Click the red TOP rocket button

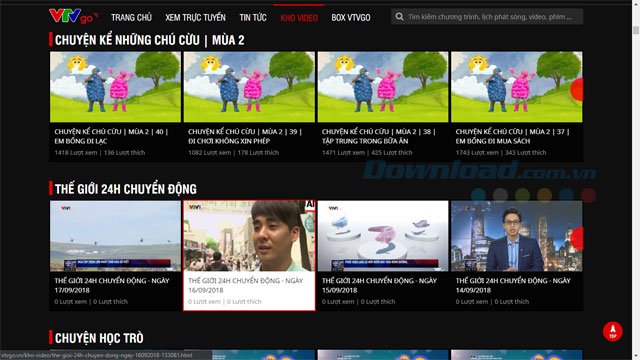coord(613,331)
